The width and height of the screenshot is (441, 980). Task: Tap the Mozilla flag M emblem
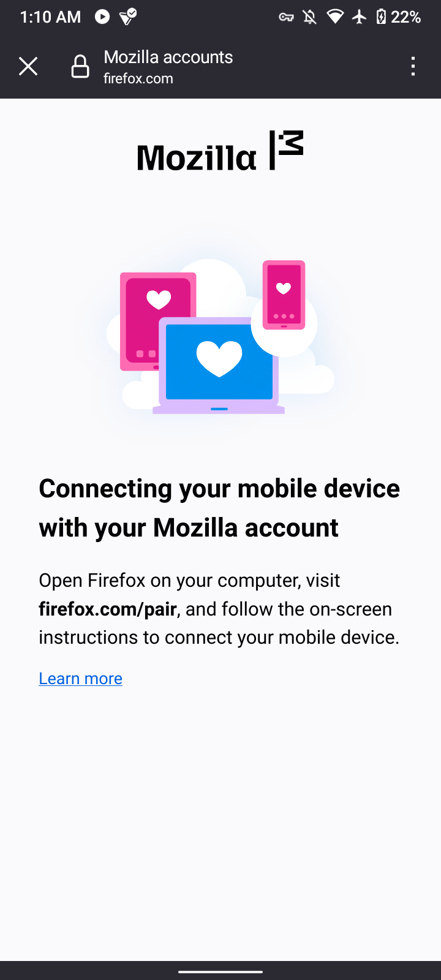287,150
